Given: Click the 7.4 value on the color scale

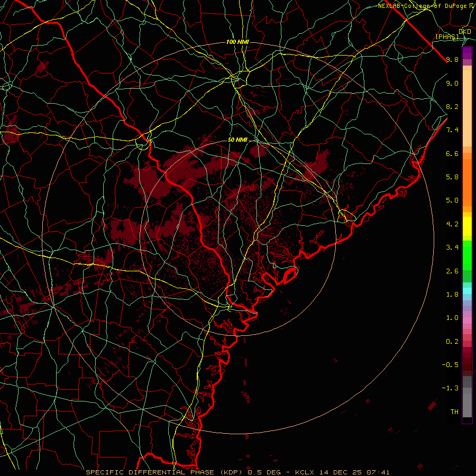Looking at the screenshot, I should point(452,130).
